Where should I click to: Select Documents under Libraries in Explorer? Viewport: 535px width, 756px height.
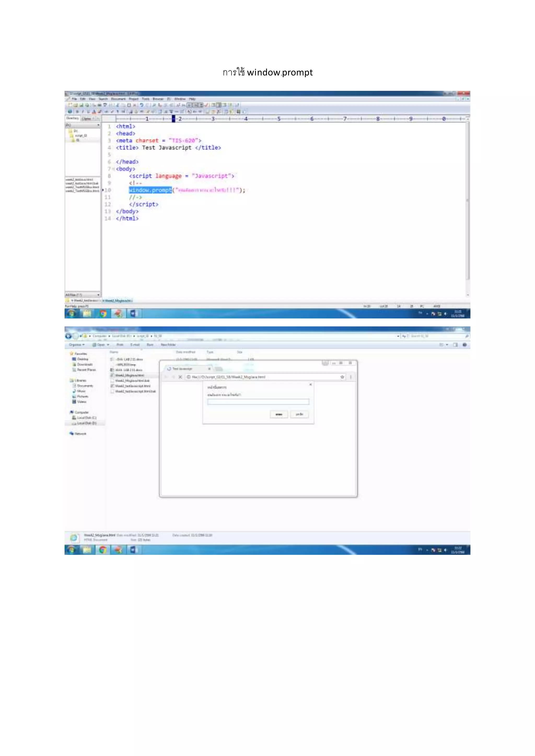[x=83, y=386]
